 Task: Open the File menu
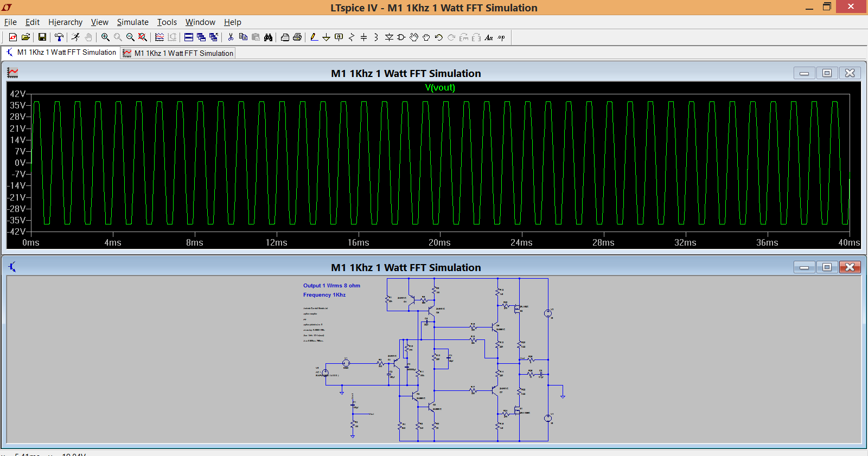pos(10,22)
